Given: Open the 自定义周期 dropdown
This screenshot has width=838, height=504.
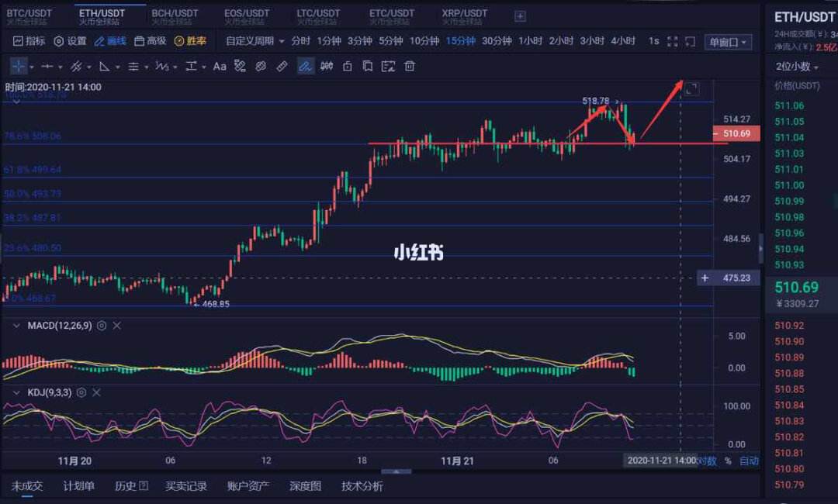Looking at the screenshot, I should 255,41.
